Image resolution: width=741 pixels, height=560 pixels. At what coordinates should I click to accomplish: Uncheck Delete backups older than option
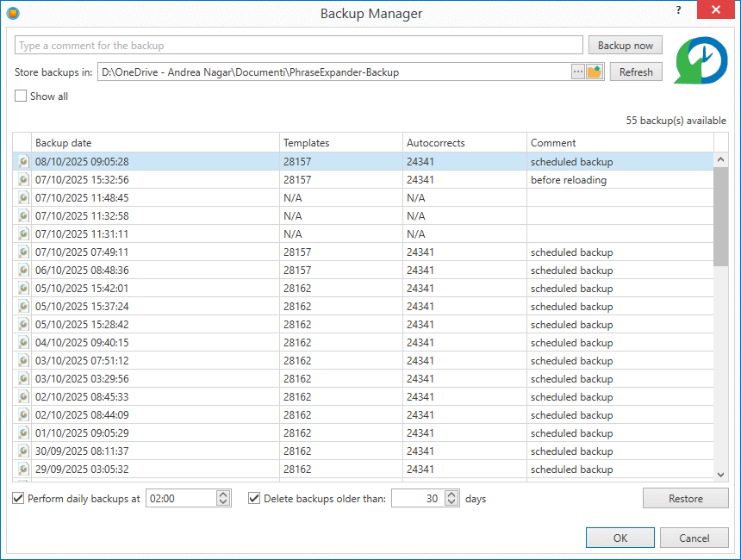tap(254, 498)
